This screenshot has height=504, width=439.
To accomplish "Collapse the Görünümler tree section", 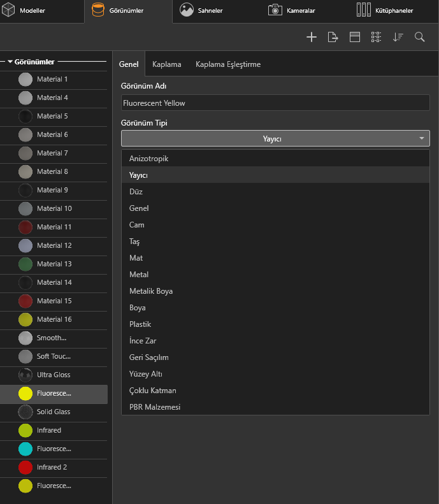I will coord(10,62).
